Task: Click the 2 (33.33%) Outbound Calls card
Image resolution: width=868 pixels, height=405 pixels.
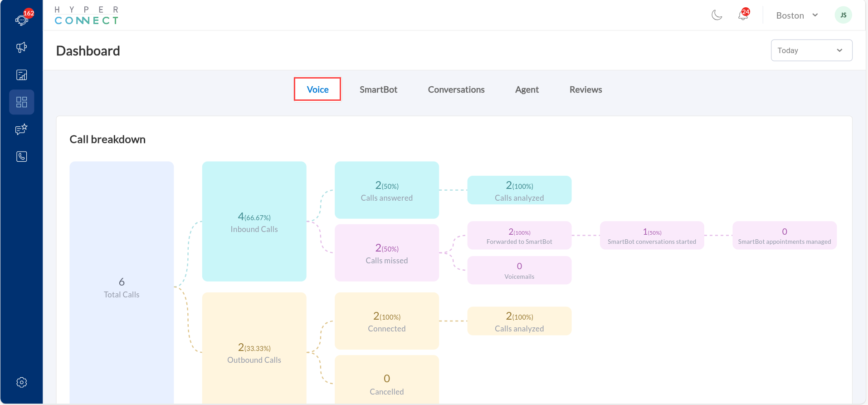Action: (x=254, y=348)
